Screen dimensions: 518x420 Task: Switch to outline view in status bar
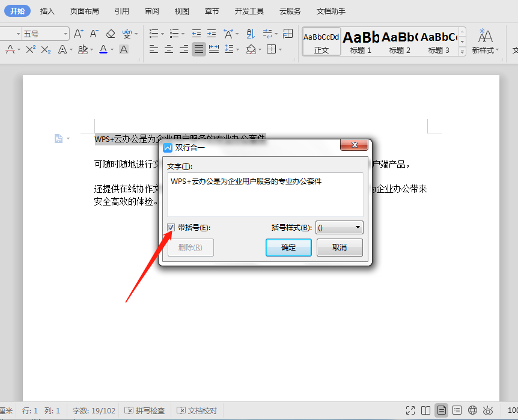click(457, 410)
